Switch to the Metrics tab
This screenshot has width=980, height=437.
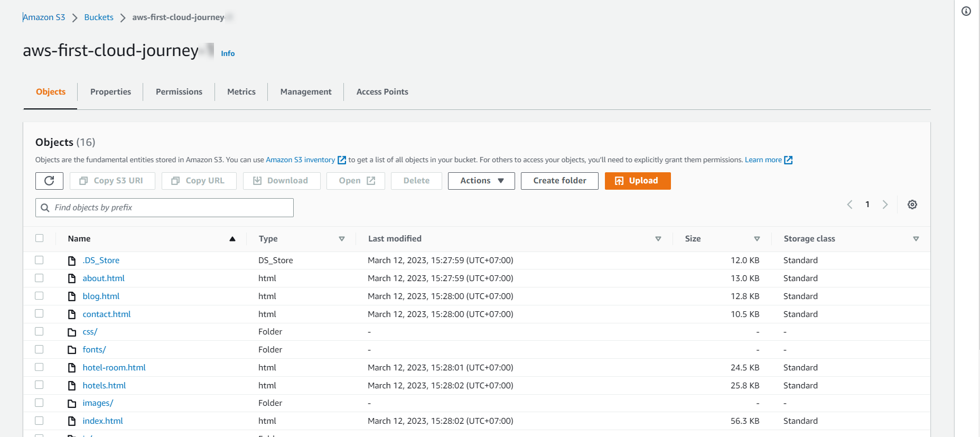pyautogui.click(x=241, y=92)
